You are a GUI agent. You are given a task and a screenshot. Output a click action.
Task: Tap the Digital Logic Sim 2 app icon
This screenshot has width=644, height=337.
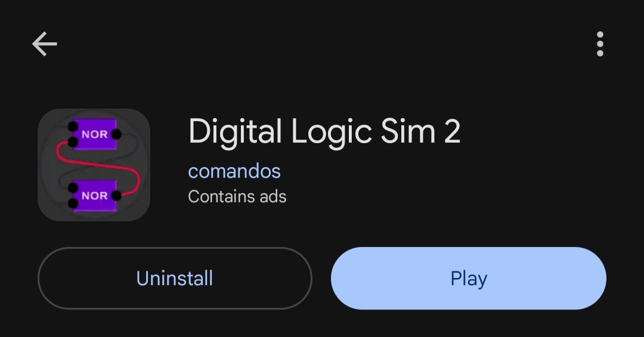click(x=94, y=165)
